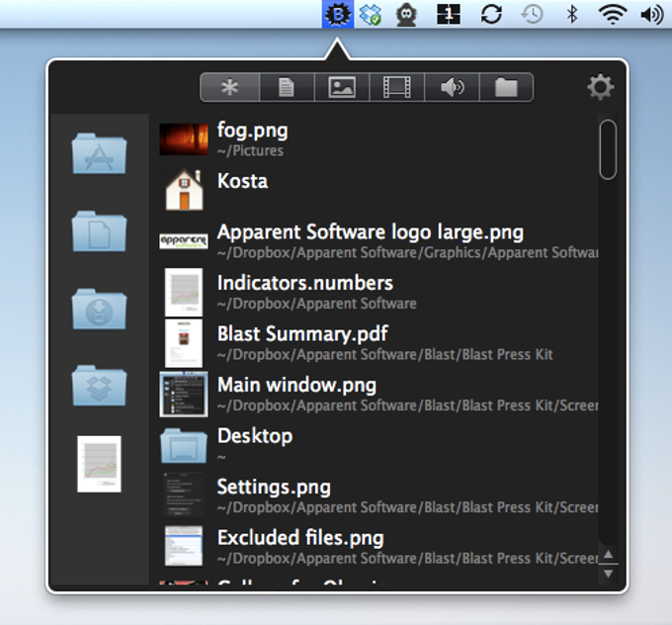
Task: Show only audio files filter
Action: 452,88
